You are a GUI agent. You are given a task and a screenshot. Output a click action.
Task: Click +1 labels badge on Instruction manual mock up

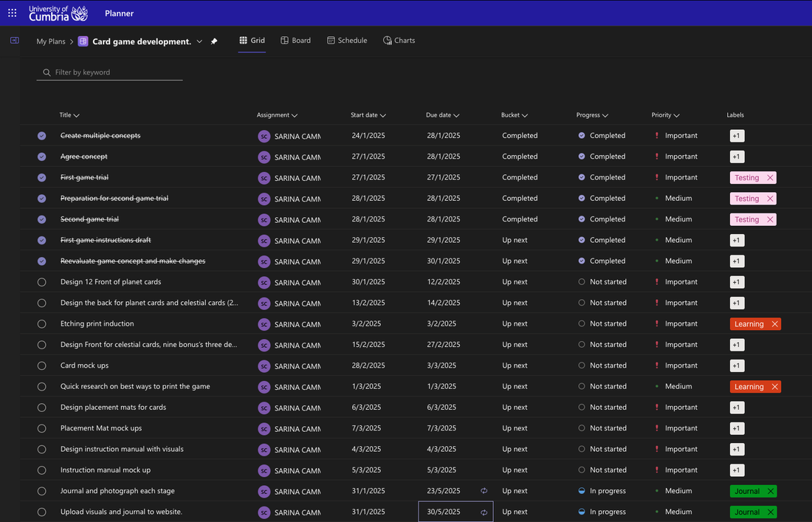tap(737, 470)
